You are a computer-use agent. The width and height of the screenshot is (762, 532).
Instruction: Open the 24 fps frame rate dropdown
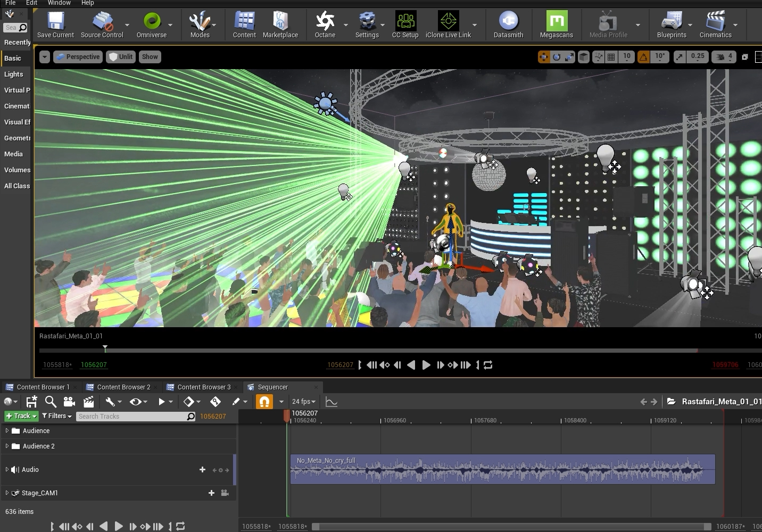(304, 402)
